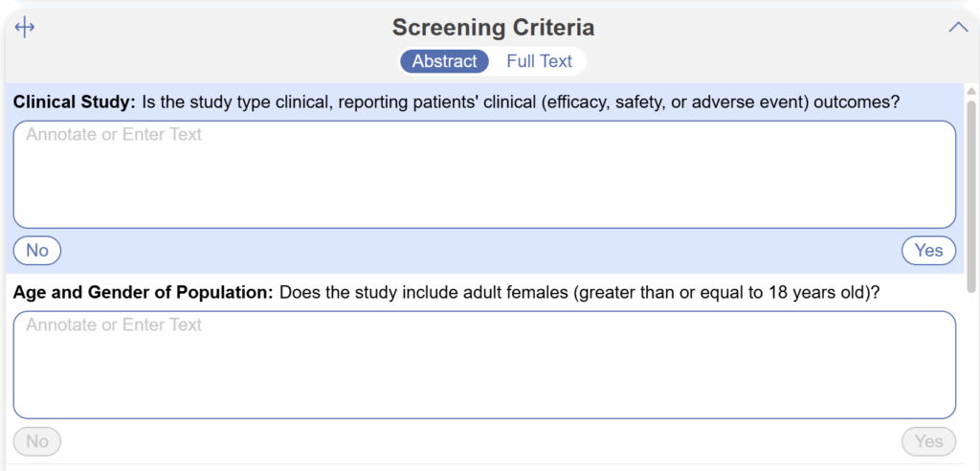980x471 pixels.
Task: Answer No for Clinical Study
Action: point(37,251)
